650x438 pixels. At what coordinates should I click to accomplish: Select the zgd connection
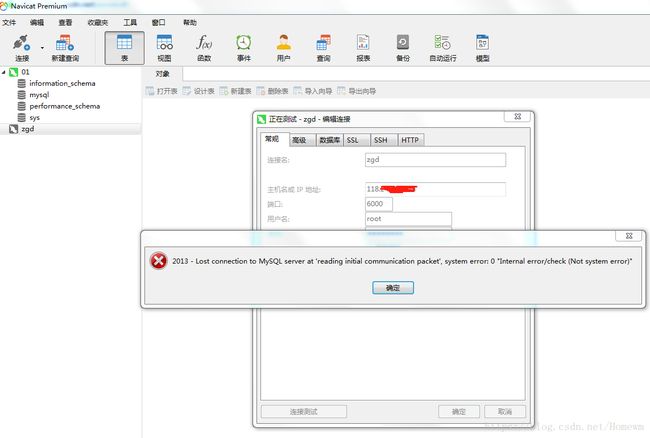(x=28, y=129)
